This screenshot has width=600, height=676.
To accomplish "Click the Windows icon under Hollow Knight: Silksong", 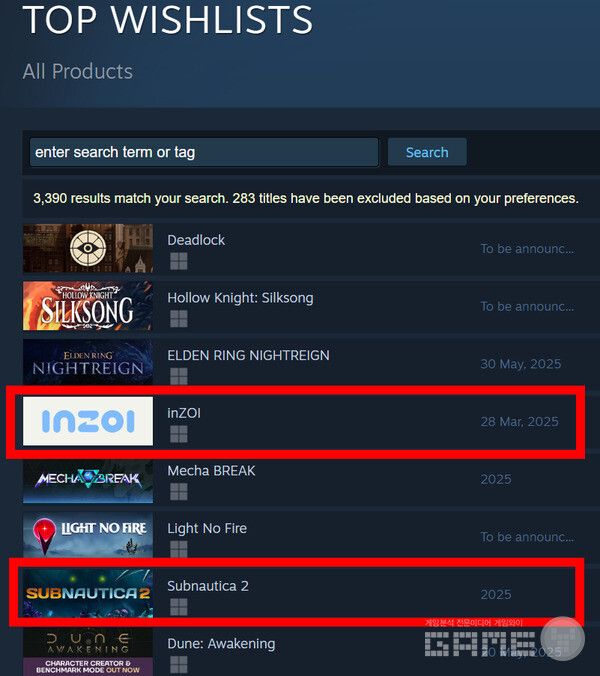I will click(x=178, y=319).
